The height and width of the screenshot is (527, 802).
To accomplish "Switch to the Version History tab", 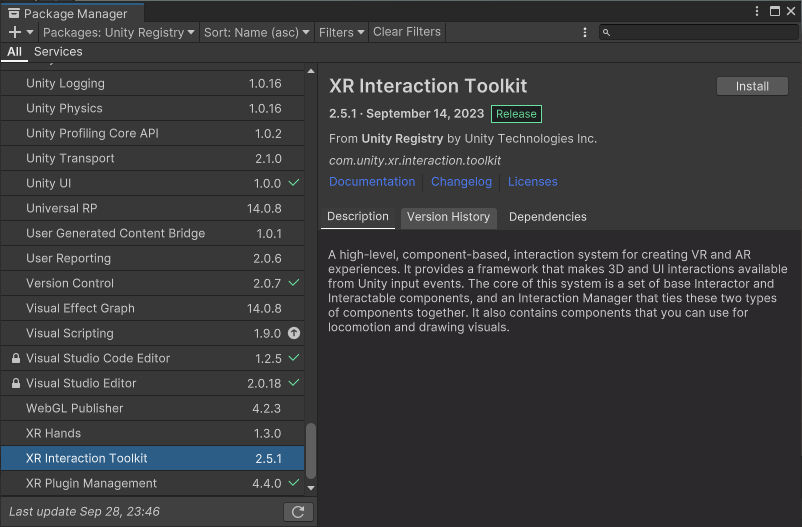I will click(x=448, y=217).
